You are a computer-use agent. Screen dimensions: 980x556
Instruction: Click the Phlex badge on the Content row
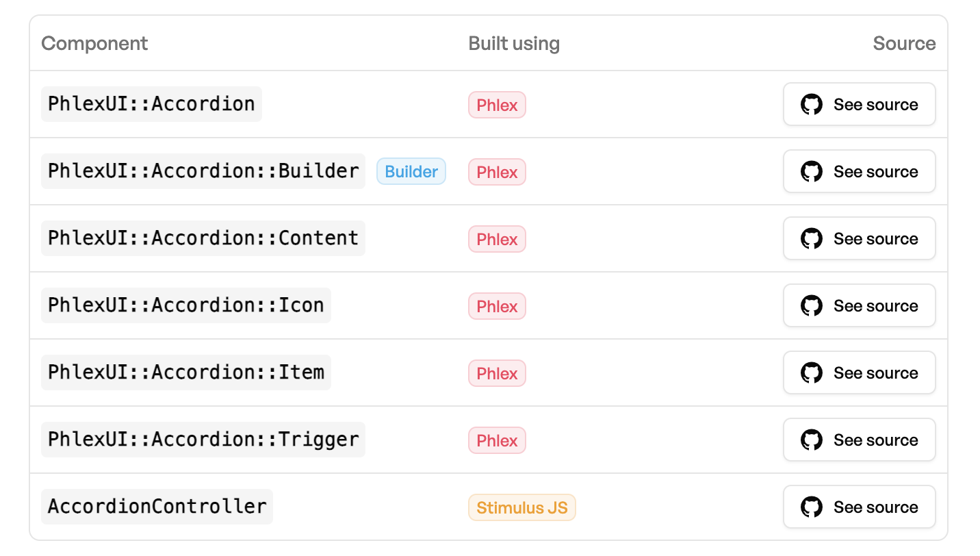click(x=497, y=238)
